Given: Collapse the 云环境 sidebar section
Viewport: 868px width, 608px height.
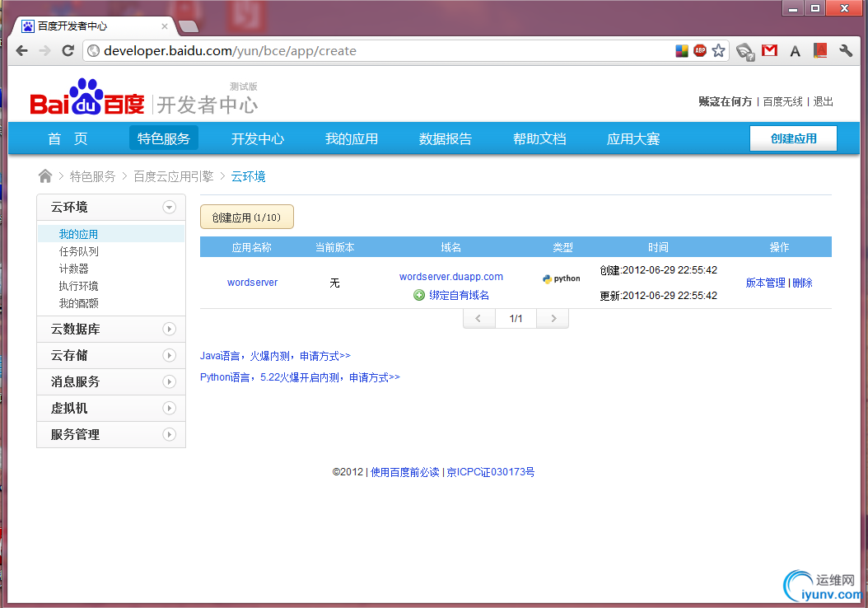Looking at the screenshot, I should click(170, 207).
